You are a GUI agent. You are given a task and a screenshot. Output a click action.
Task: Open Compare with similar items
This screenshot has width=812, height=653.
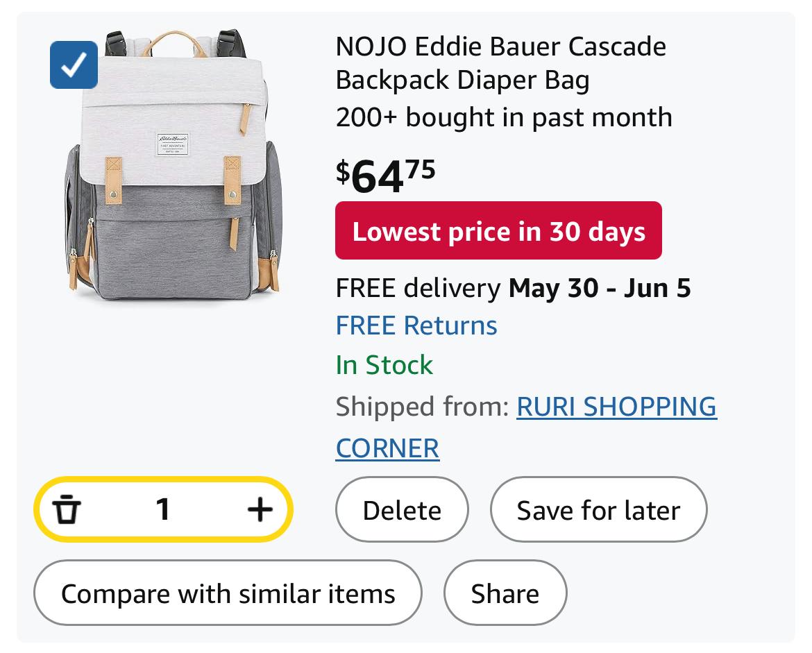pos(228,593)
